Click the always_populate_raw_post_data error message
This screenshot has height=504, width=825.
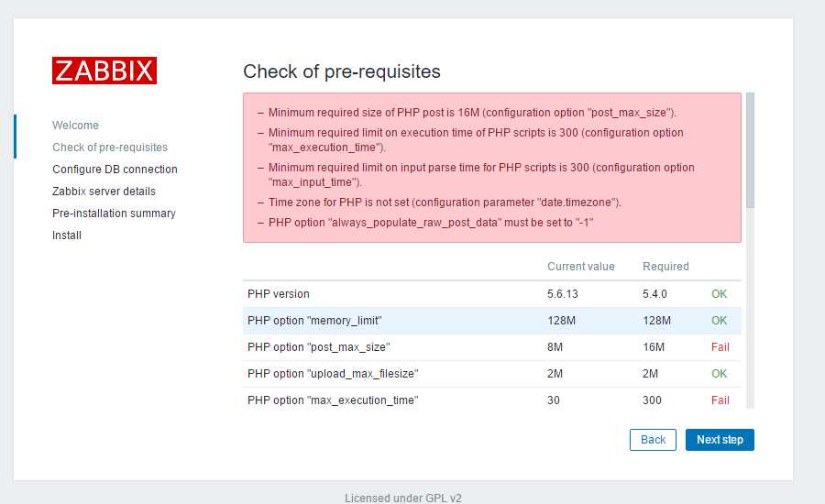pos(431,223)
